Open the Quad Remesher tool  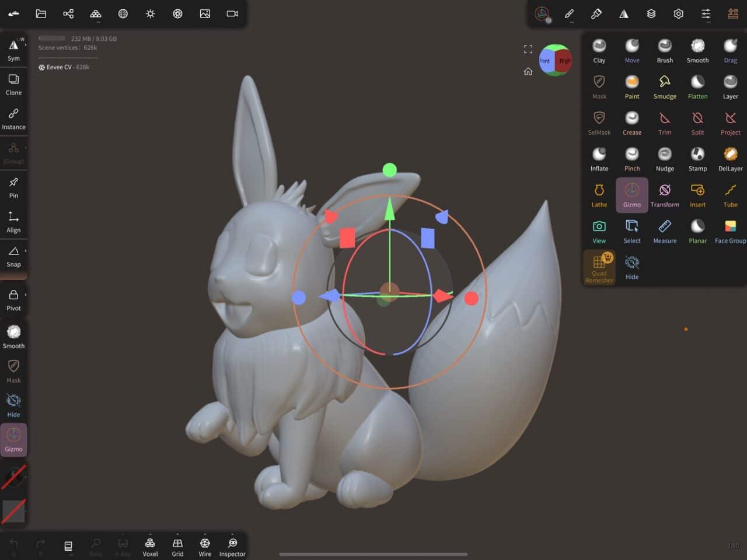tap(599, 268)
